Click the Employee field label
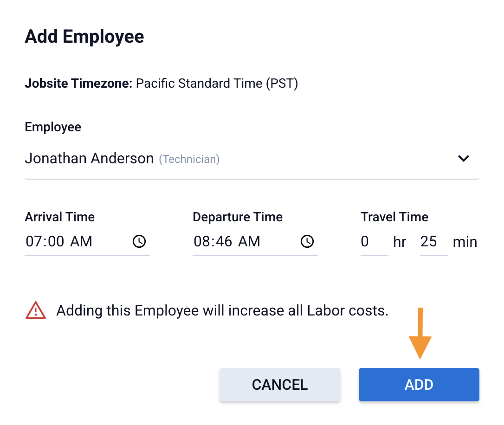 click(x=53, y=127)
